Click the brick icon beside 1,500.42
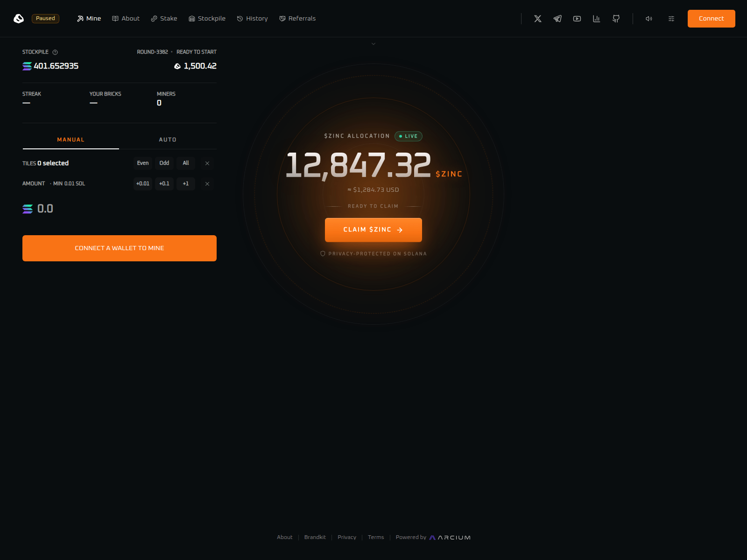 [177, 66]
